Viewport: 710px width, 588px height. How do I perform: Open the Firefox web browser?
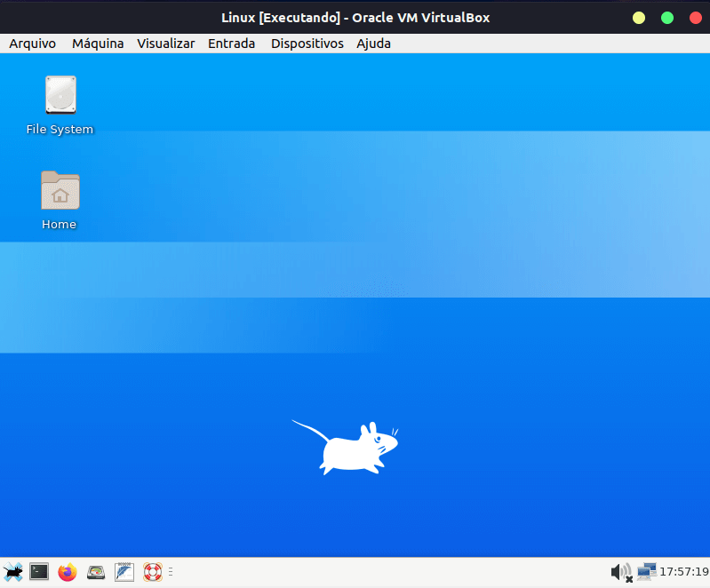tap(68, 572)
